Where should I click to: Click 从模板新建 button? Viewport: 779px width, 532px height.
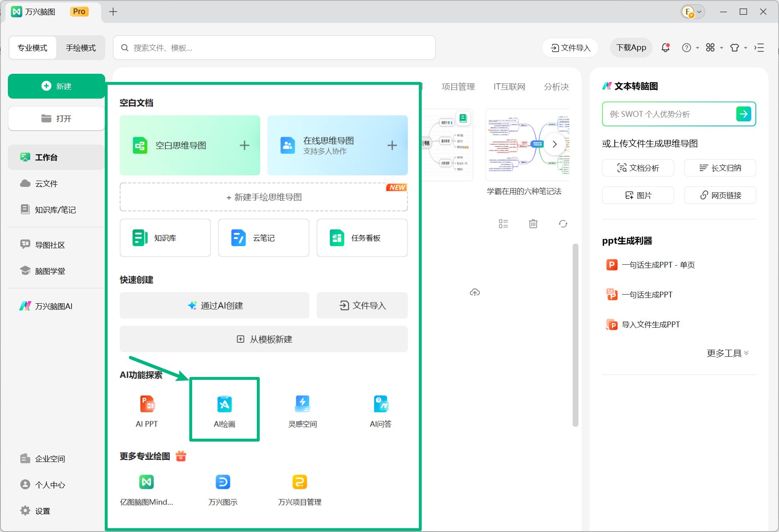coord(264,339)
